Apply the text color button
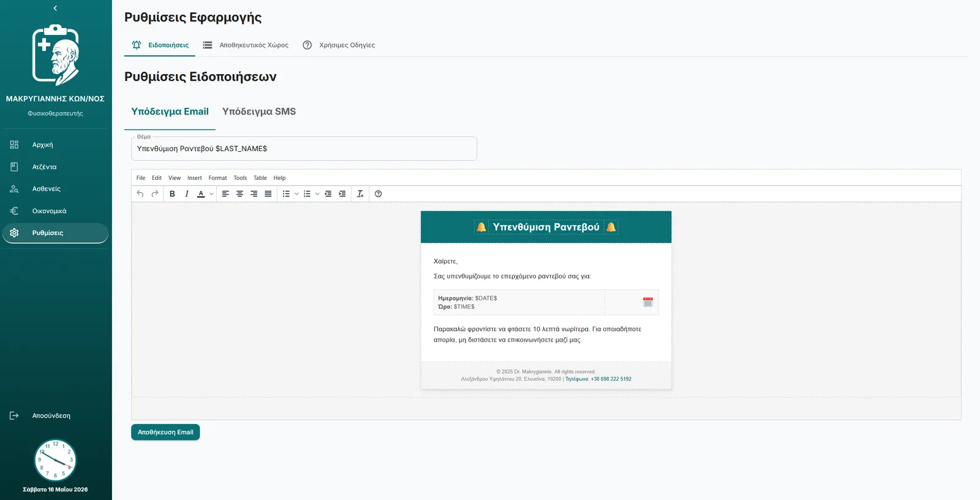Viewport: 980px width, 500px height. [x=201, y=194]
